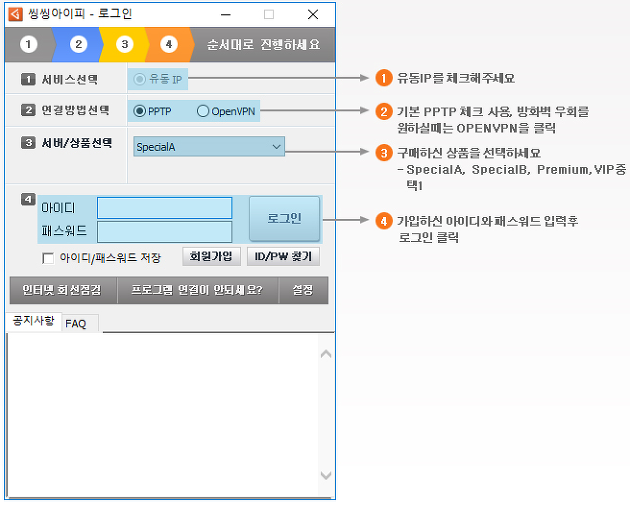This screenshot has height=505, width=630.
Task: Click the 회원가입 button
Action: point(211,256)
